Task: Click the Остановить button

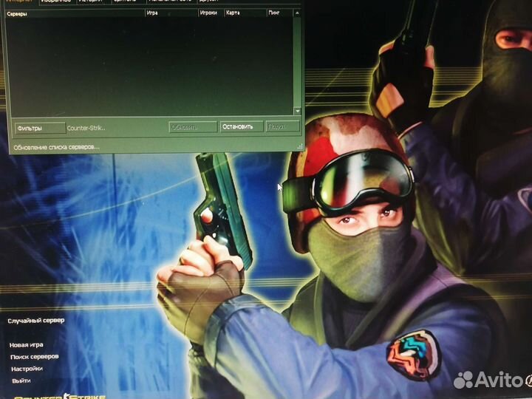Action: click(x=241, y=127)
